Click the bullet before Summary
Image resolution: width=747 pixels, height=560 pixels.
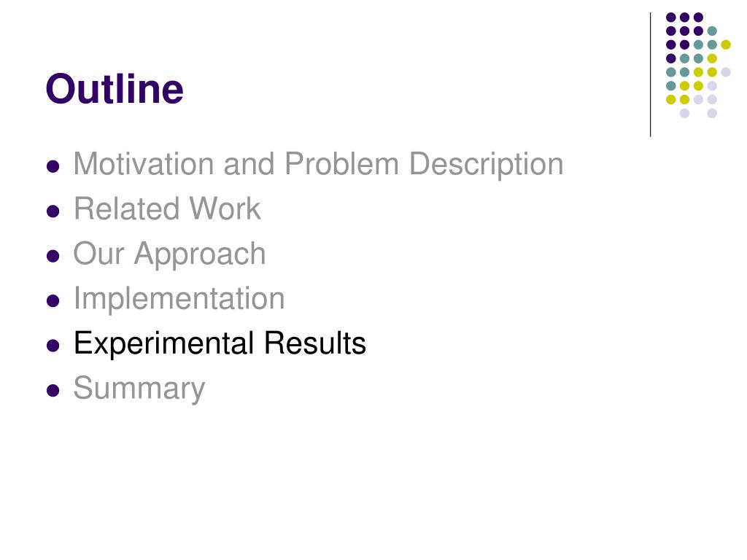point(53,390)
